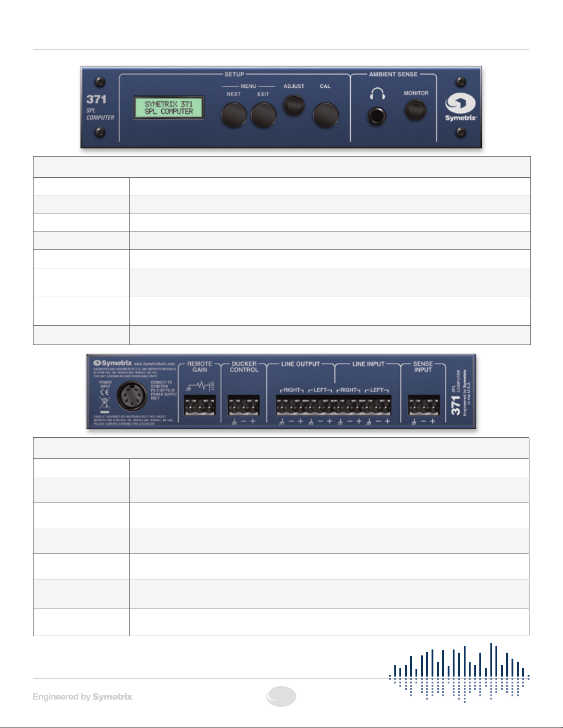Viewport: 563px width, 728px height.
Task: Click the round power input connector on rear panel
Action: tap(132, 396)
